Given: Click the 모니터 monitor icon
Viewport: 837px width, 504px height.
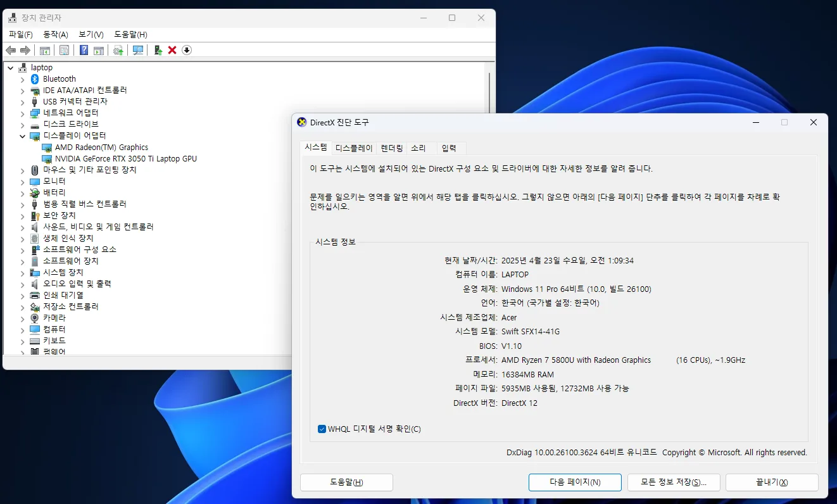Looking at the screenshot, I should (35, 181).
